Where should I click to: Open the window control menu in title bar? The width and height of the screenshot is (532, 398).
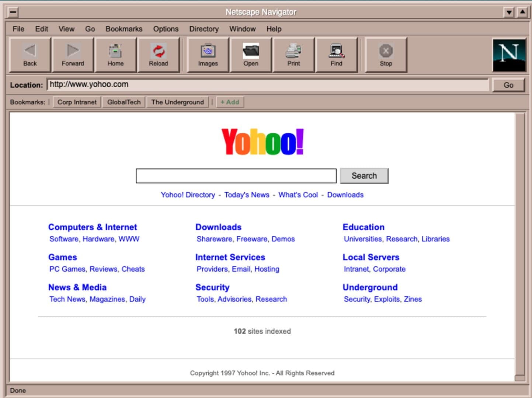click(13, 12)
